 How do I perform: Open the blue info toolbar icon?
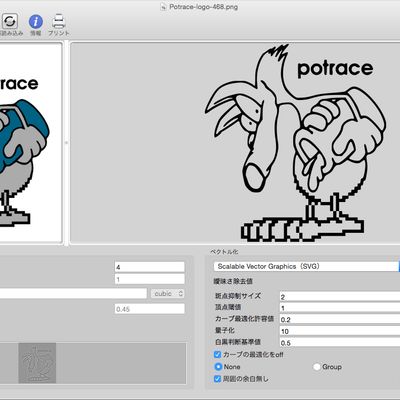[x=36, y=22]
